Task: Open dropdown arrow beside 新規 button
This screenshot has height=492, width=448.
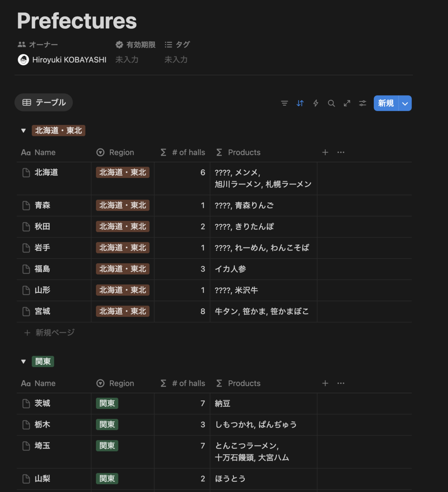Action: click(x=405, y=103)
